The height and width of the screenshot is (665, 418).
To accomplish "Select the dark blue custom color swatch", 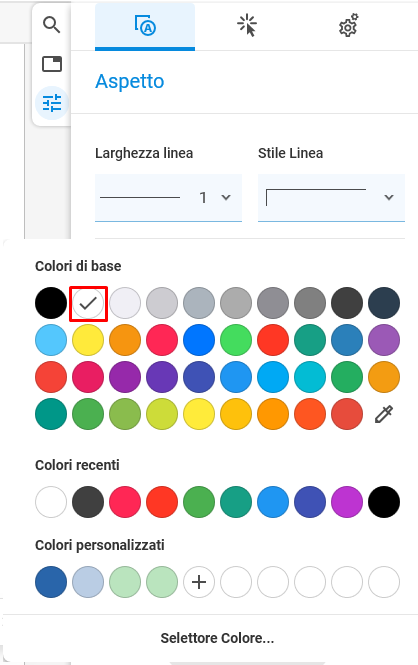I will pyautogui.click(x=51, y=582).
